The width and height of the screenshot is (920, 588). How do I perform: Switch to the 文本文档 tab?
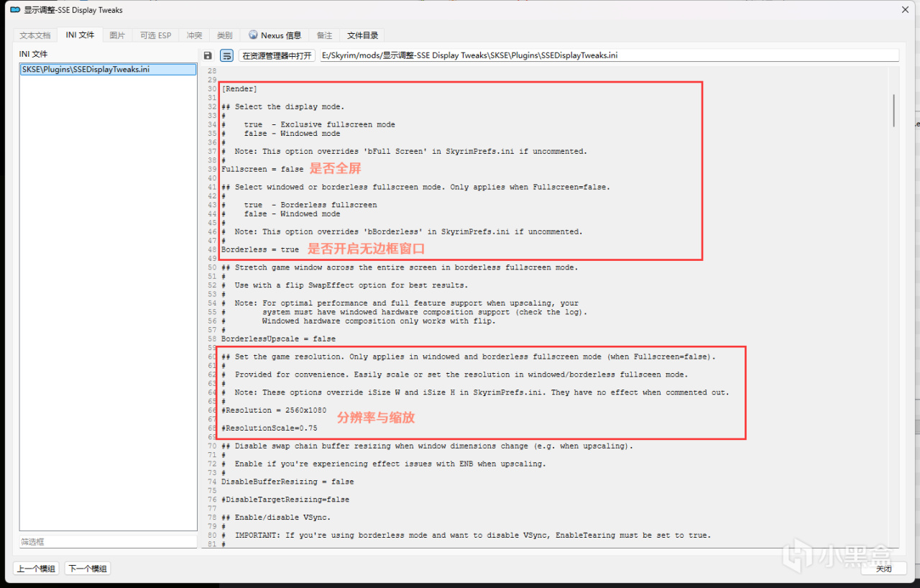pyautogui.click(x=35, y=35)
